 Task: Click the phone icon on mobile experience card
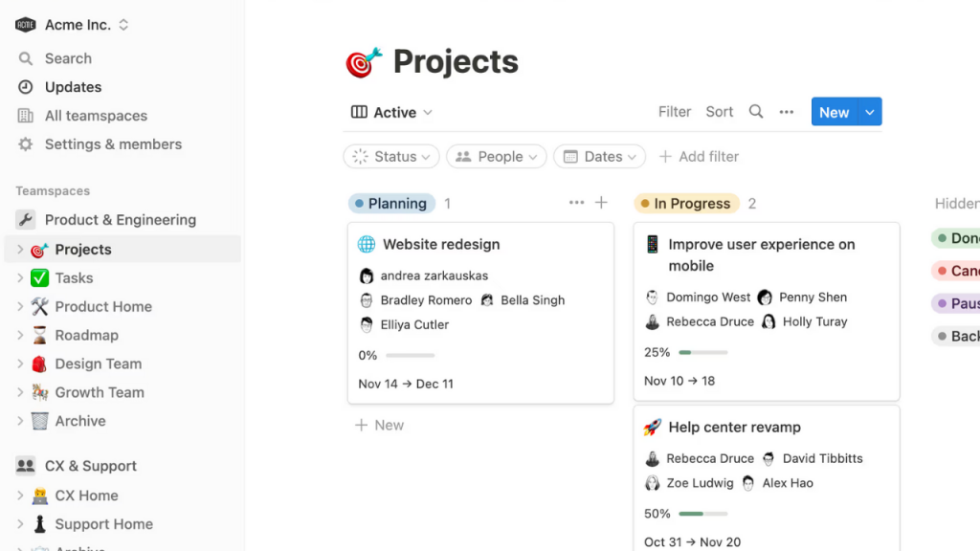(652, 244)
